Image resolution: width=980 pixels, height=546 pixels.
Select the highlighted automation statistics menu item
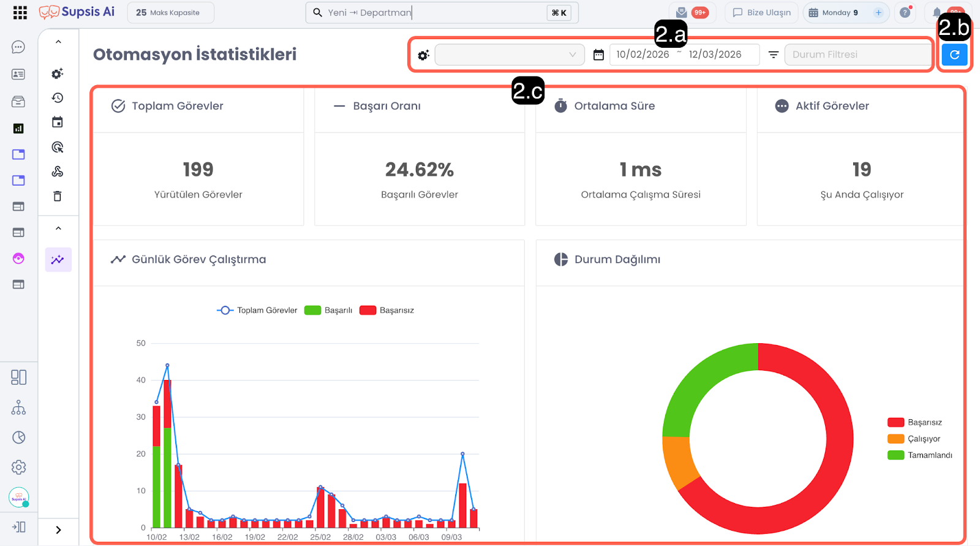point(58,260)
